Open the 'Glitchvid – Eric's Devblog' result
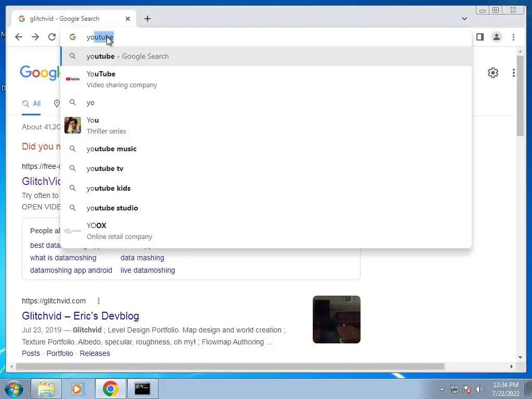Viewport: 532px width, 399px height. [81, 316]
